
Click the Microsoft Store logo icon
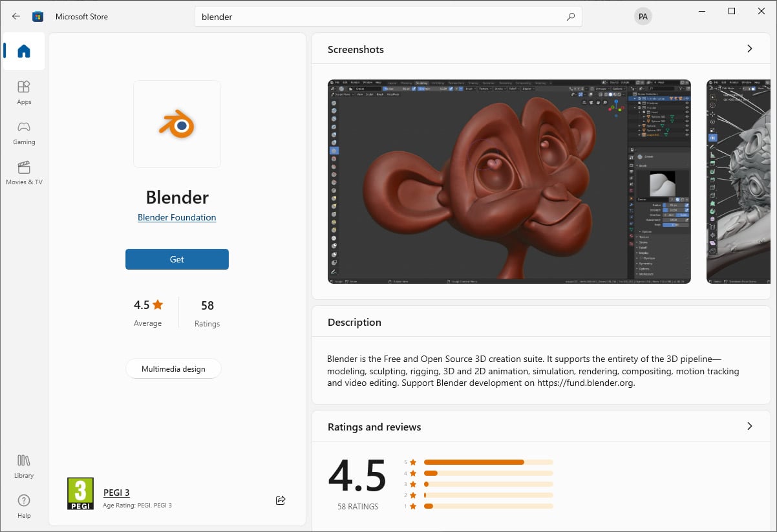pyautogui.click(x=38, y=16)
